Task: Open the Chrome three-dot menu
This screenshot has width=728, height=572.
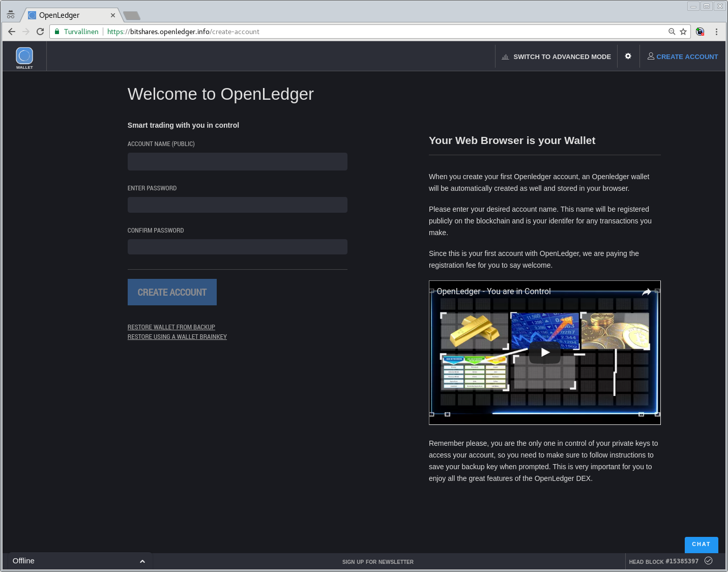Action: click(x=716, y=32)
